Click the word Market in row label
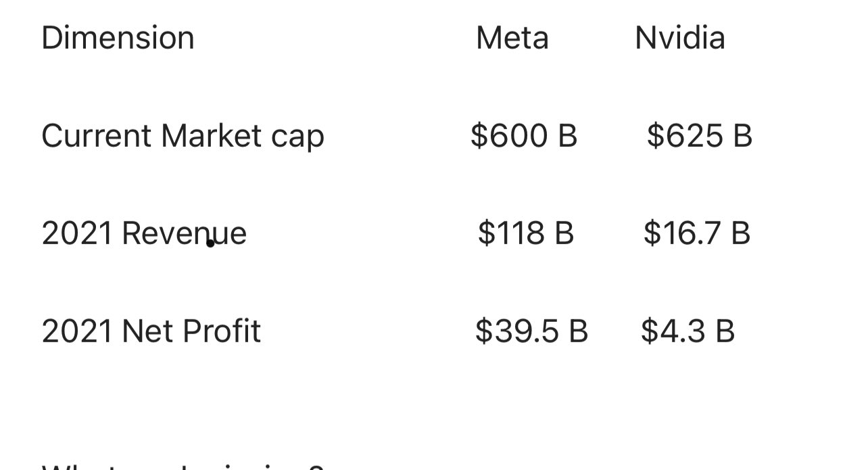This screenshot has width=868, height=470. (212, 135)
